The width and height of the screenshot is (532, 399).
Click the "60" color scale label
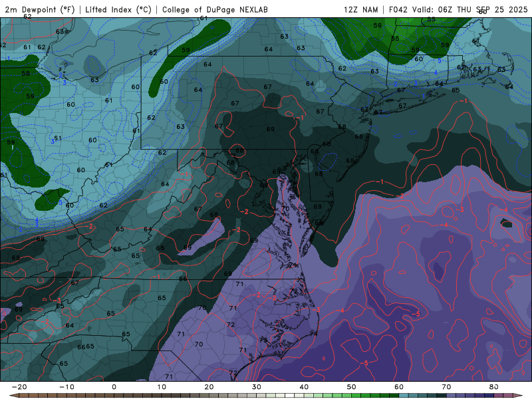coord(399,387)
